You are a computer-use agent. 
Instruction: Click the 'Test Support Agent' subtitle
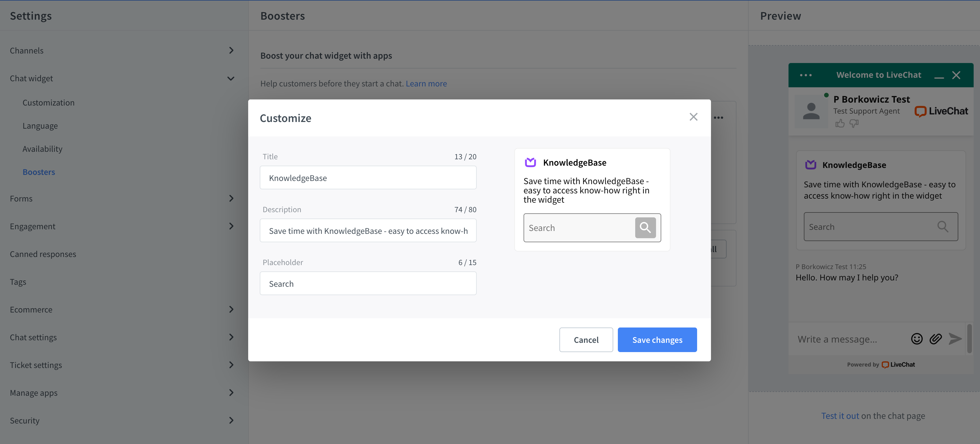click(x=866, y=111)
